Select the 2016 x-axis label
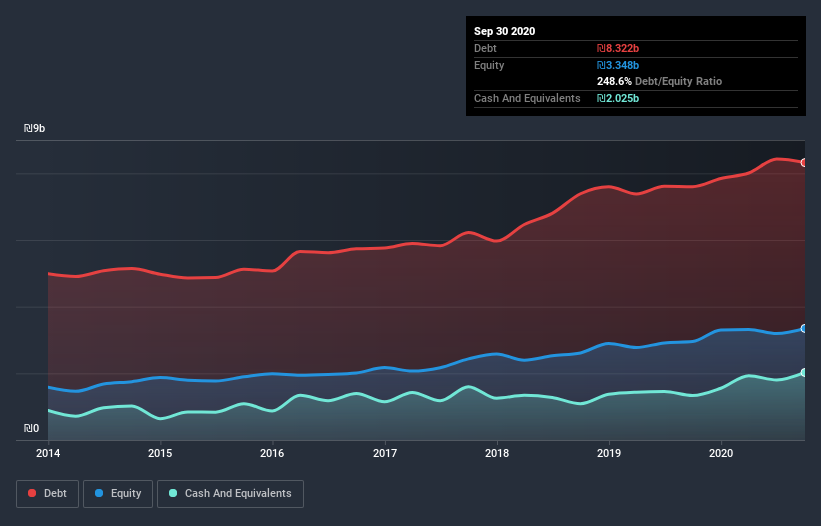This screenshot has height=526, width=821. (x=272, y=453)
